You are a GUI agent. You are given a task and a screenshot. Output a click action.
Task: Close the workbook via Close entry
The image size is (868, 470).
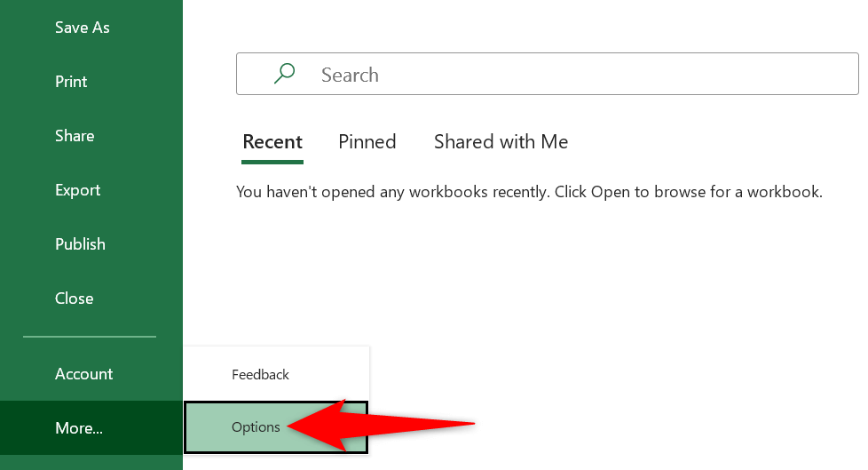[74, 299]
